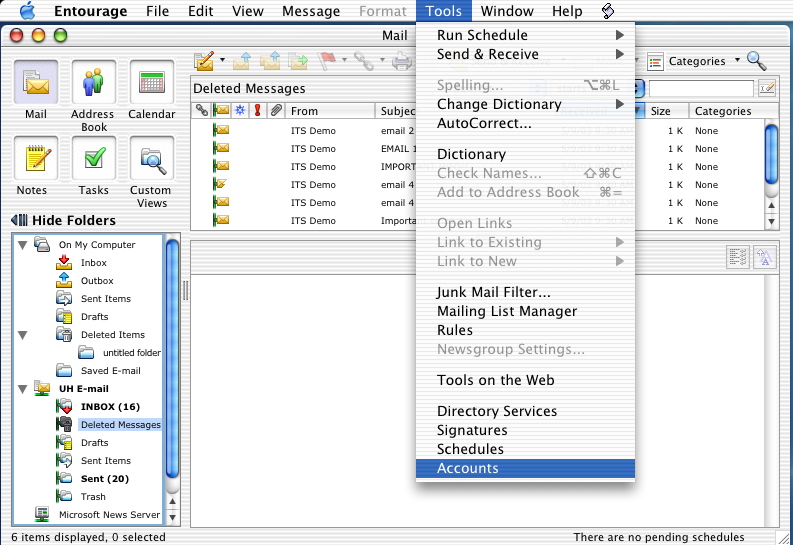Click Hide Folders
The image size is (793, 545).
point(63,220)
